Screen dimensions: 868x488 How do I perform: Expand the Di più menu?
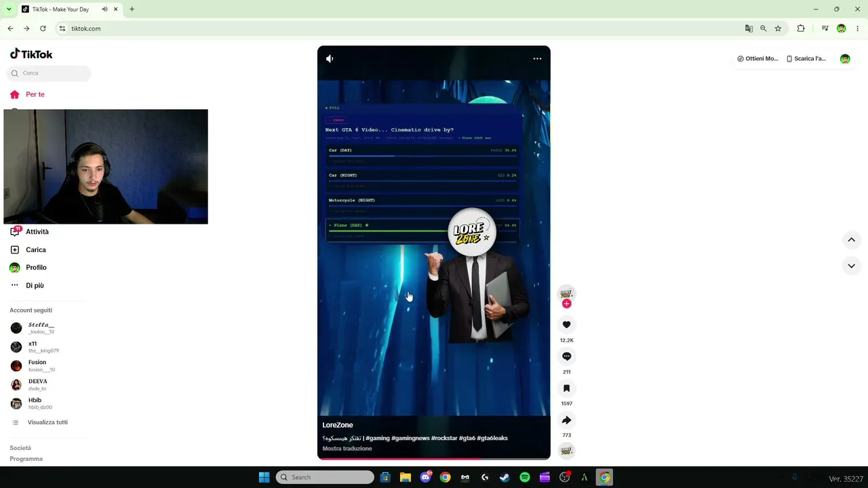27,285
